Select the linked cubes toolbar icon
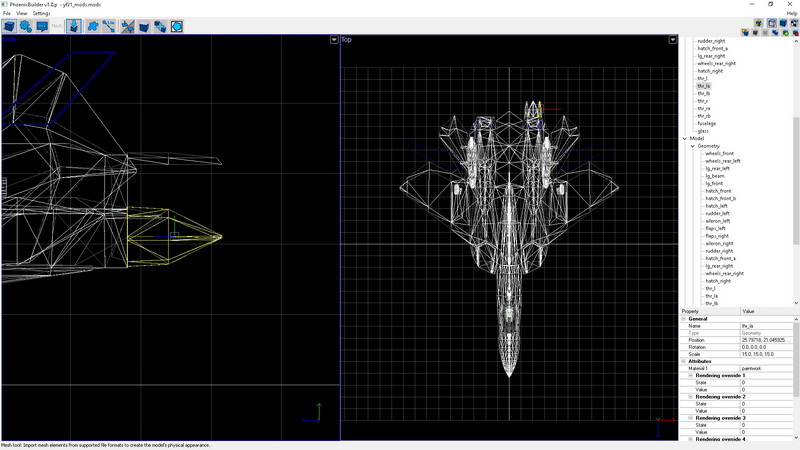800x450 pixels. [x=160, y=26]
